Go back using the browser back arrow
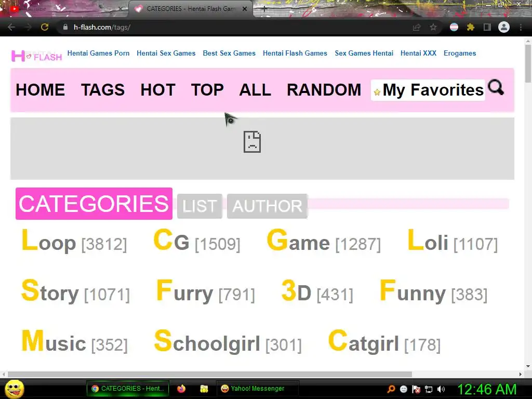 pyautogui.click(x=11, y=27)
